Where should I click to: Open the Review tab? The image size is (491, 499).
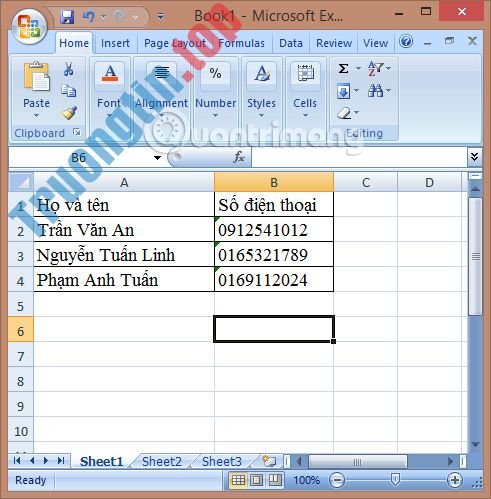[334, 43]
